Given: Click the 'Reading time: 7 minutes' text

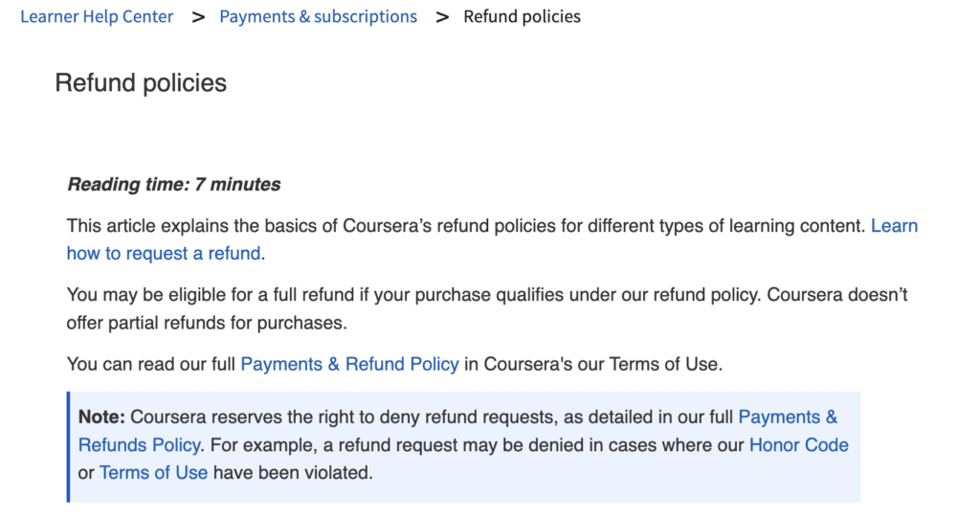Looking at the screenshot, I should pos(173,185).
